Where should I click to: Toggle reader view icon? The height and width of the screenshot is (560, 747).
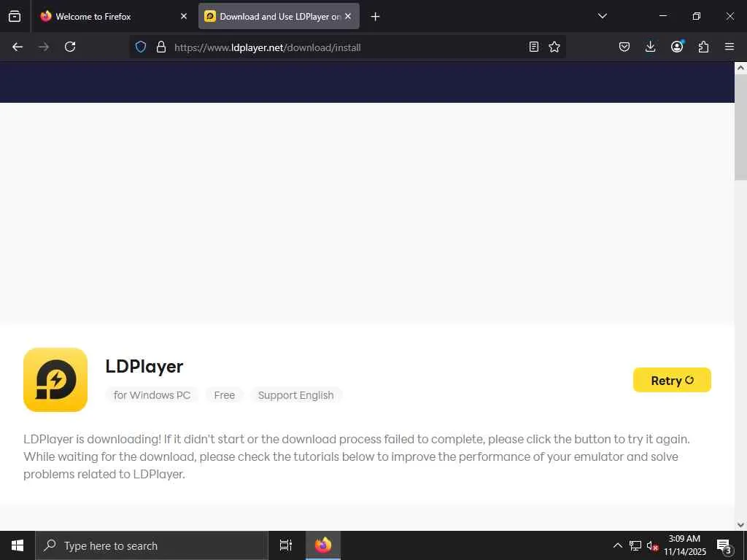click(x=534, y=47)
